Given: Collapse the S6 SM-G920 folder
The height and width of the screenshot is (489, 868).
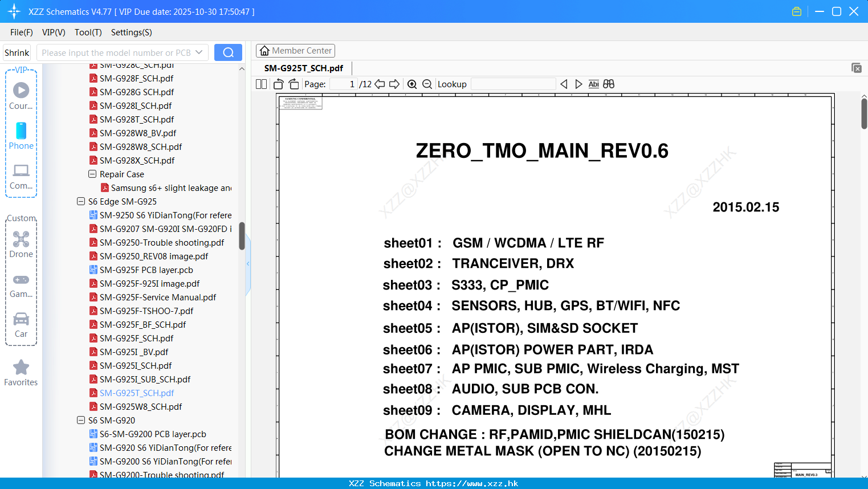Looking at the screenshot, I should tap(81, 420).
